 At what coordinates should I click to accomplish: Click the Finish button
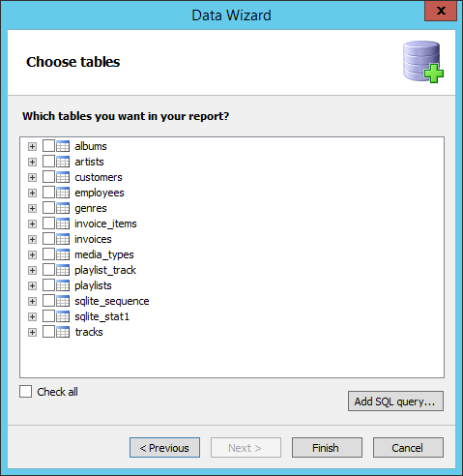[x=327, y=448]
